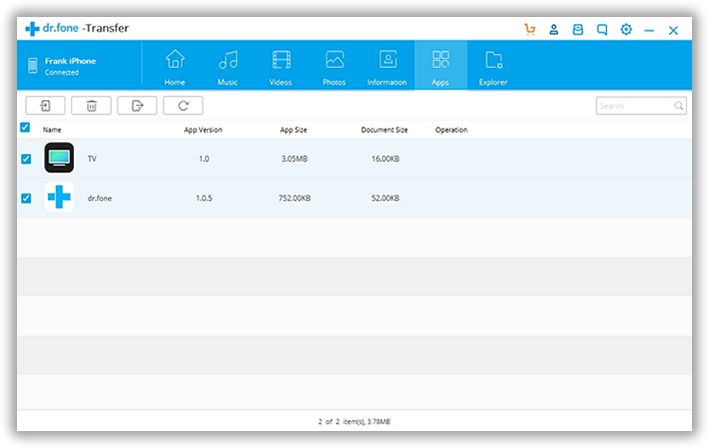Click the register/inbox icon in title bar
Image resolution: width=709 pixels, height=448 pixels.
pyautogui.click(x=577, y=30)
